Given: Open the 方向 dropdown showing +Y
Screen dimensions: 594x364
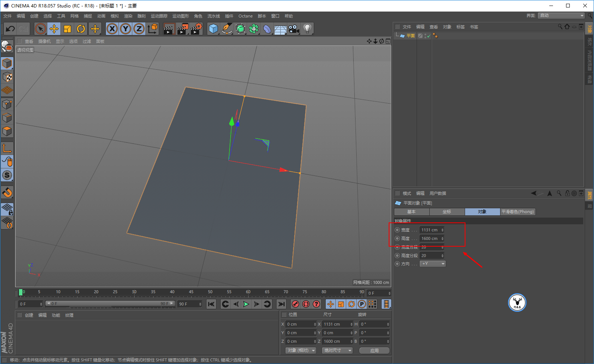Looking at the screenshot, I should tap(433, 264).
